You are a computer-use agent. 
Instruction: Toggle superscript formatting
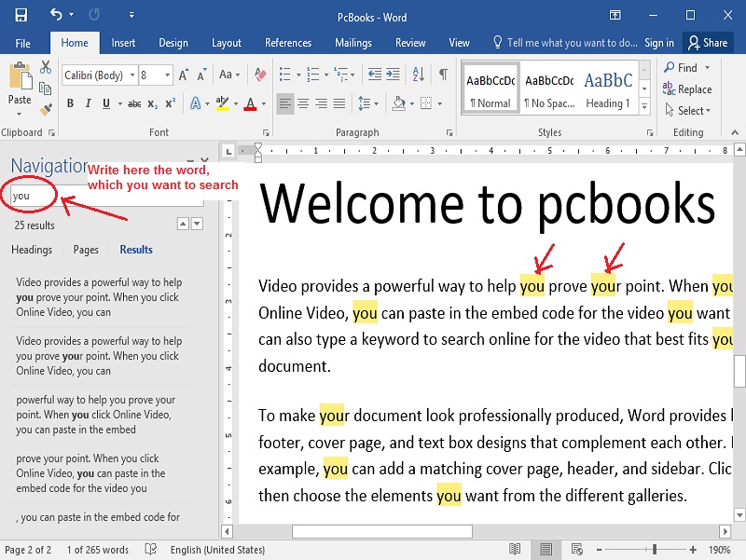point(171,103)
